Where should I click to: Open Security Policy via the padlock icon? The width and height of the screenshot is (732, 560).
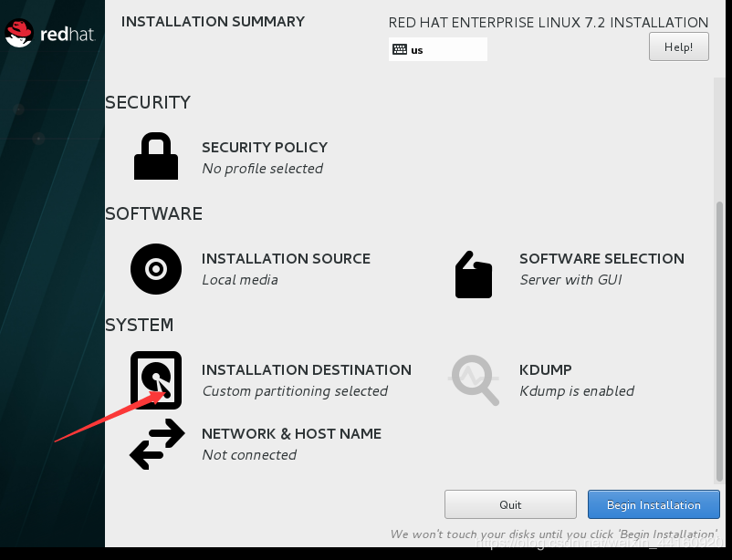click(x=156, y=156)
